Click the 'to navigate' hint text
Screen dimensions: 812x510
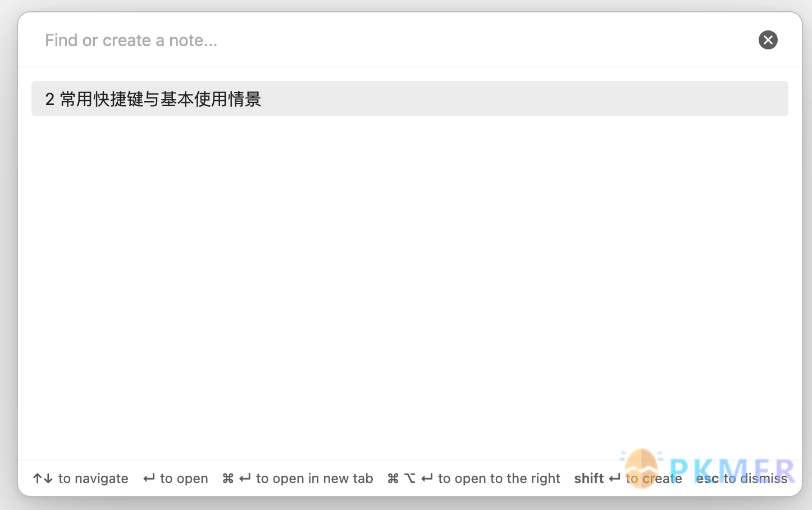93,479
